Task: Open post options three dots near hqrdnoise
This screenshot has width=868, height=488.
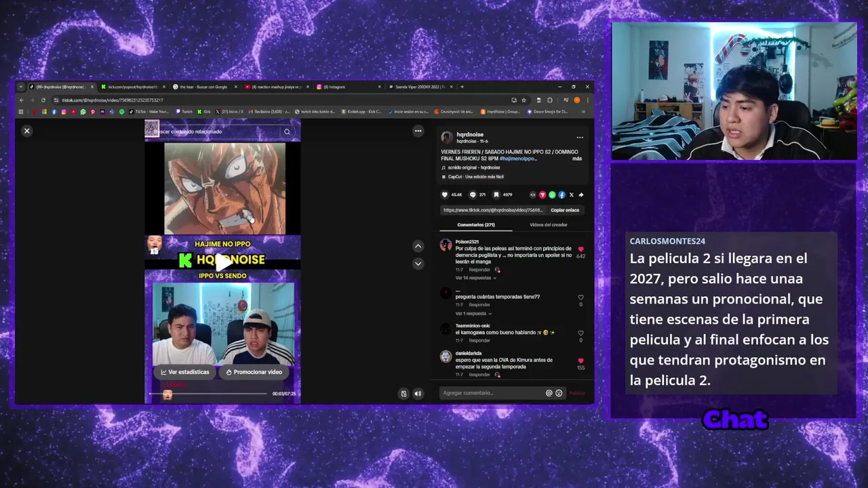Action: pyautogui.click(x=580, y=138)
